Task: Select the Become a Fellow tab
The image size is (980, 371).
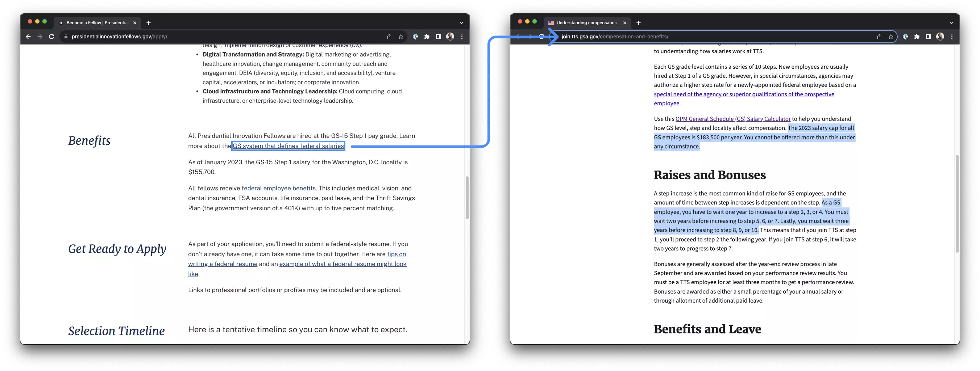Action: pyautogui.click(x=97, y=23)
